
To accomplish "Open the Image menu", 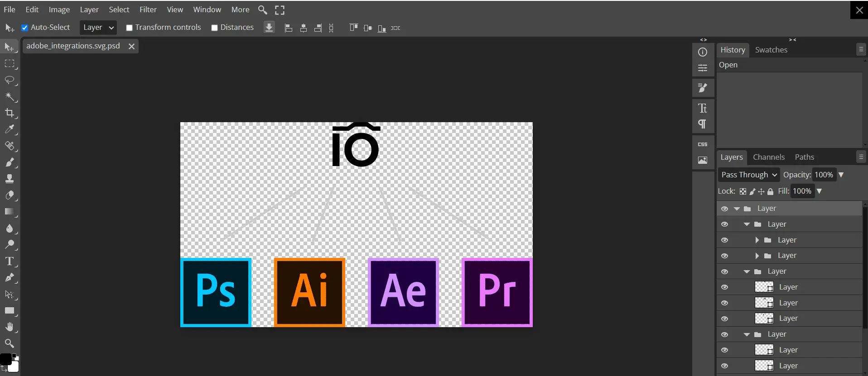I will [59, 10].
